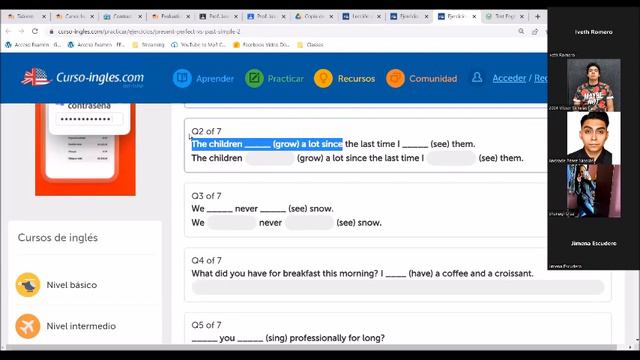Click the Q3 blank after We
This screenshot has height=360, width=640.
point(231,222)
